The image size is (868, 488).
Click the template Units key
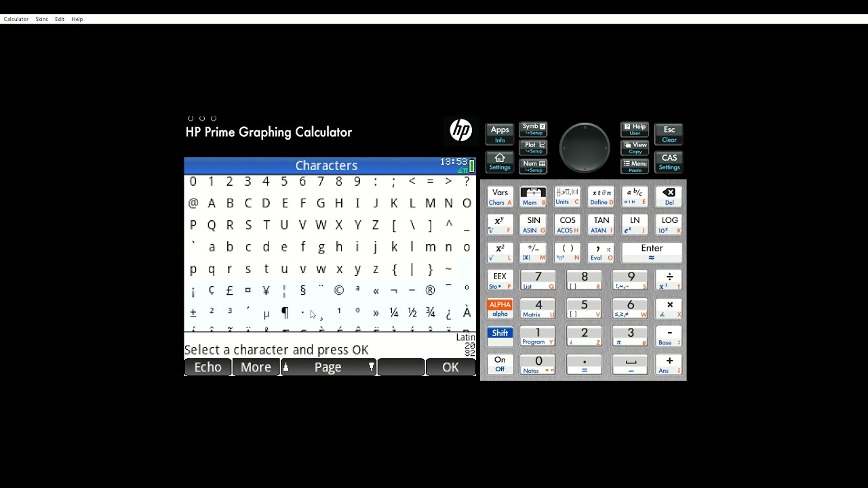[567, 197]
